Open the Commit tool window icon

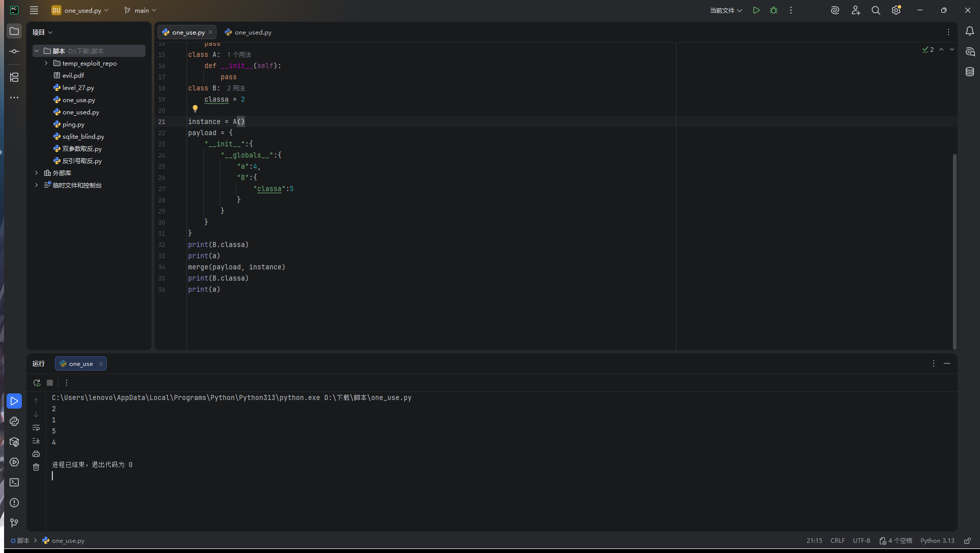14,51
